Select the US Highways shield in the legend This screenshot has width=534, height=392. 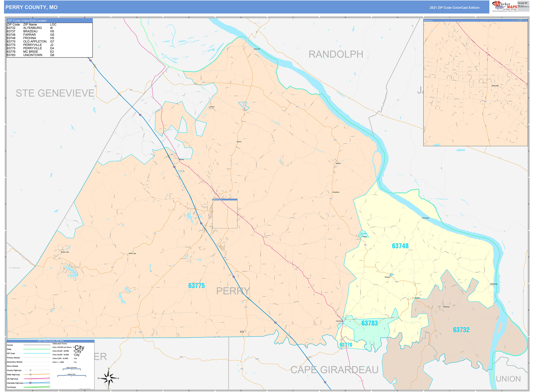coord(30,379)
